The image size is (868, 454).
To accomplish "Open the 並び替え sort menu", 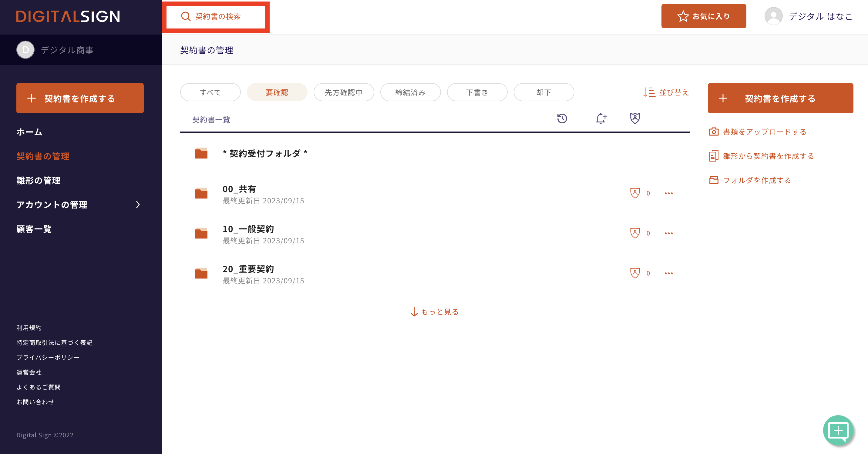I will click(x=666, y=92).
